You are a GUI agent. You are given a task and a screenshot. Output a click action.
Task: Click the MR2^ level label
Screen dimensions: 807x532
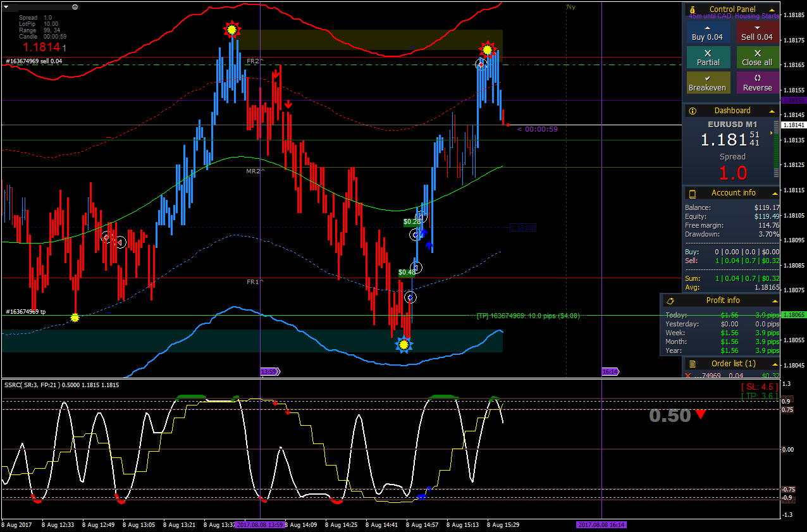tap(256, 171)
